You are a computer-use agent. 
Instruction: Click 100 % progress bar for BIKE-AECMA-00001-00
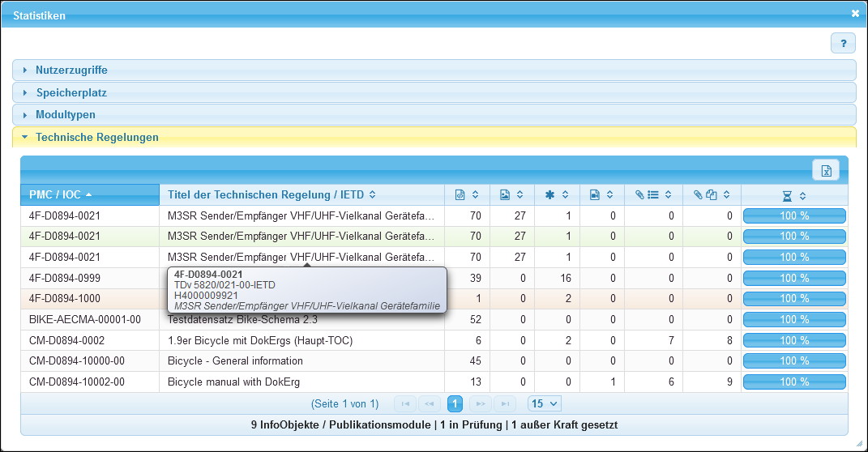coord(794,320)
